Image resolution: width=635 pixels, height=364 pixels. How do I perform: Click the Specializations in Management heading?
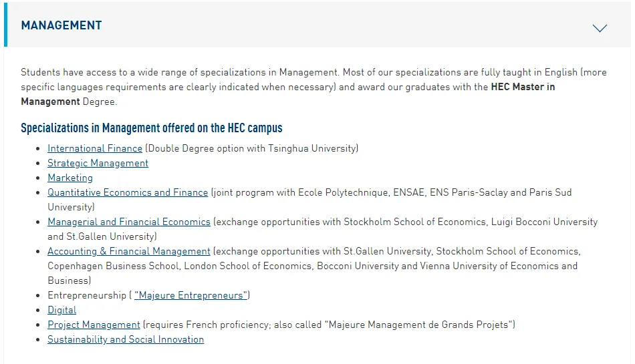(x=152, y=128)
